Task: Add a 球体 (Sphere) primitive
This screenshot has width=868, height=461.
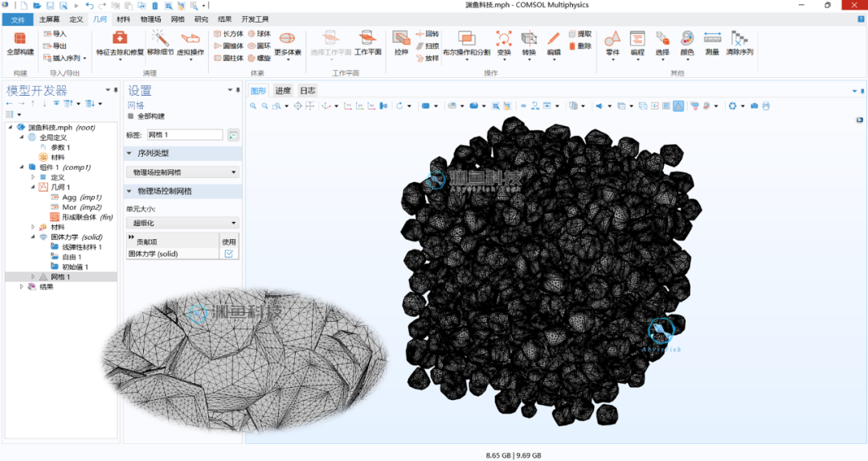Action: (259, 34)
